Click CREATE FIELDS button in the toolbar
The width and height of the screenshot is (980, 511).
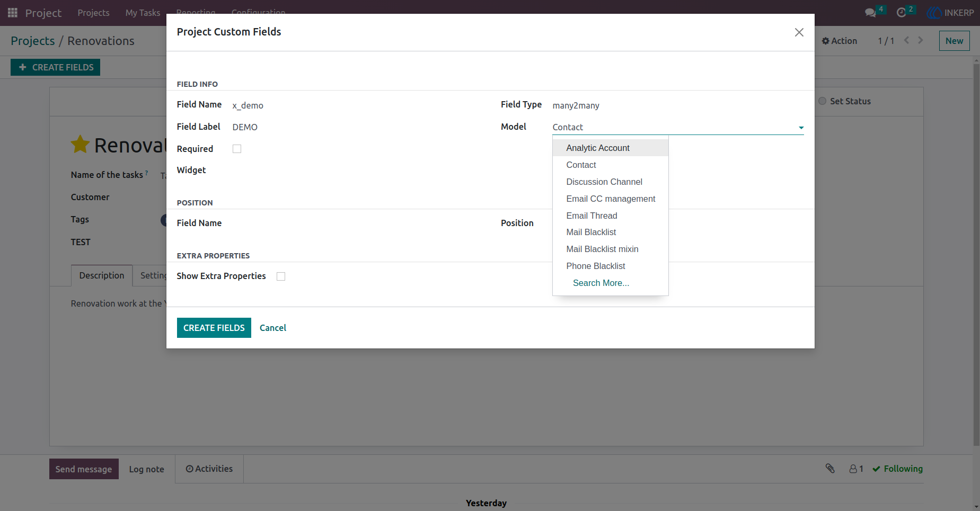pyautogui.click(x=56, y=67)
